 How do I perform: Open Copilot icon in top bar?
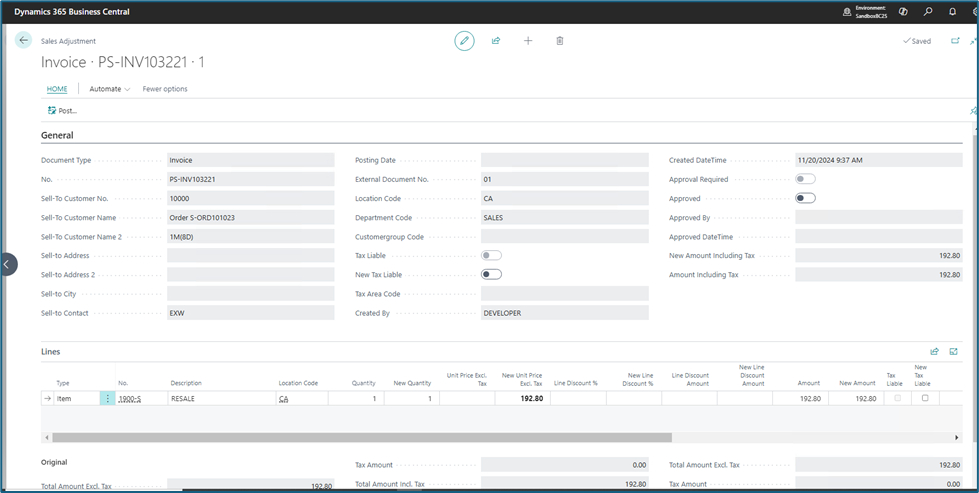point(903,12)
